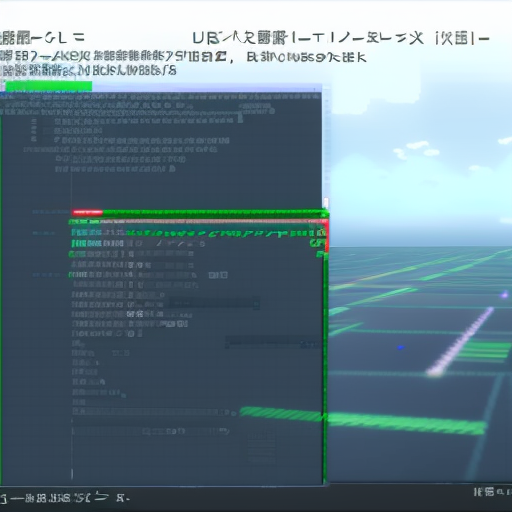Click the small white scrollbar handle on the dark panel's edge
Viewport: 512px width, 512px height.
click(326, 203)
